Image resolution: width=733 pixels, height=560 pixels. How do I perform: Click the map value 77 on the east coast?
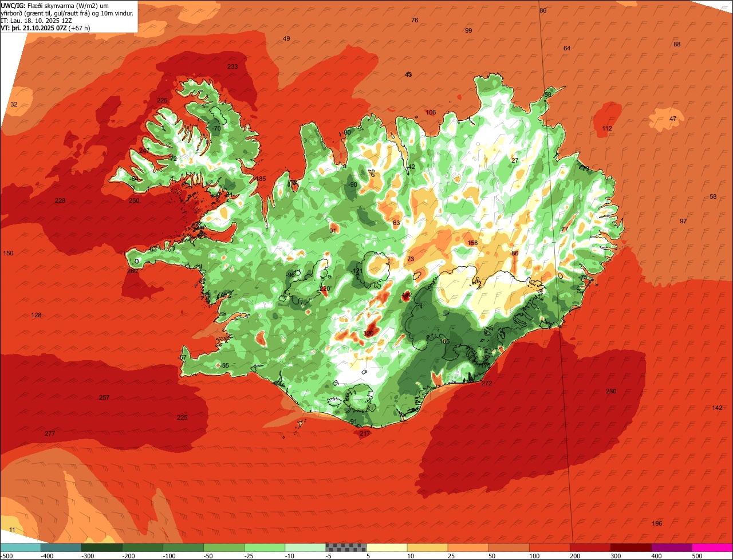tap(565, 229)
